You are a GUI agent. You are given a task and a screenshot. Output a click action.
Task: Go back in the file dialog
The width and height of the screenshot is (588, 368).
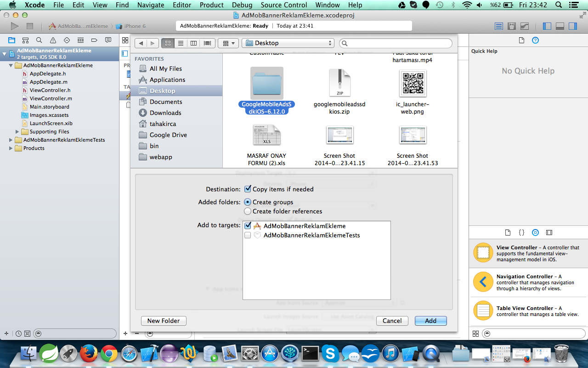141,43
